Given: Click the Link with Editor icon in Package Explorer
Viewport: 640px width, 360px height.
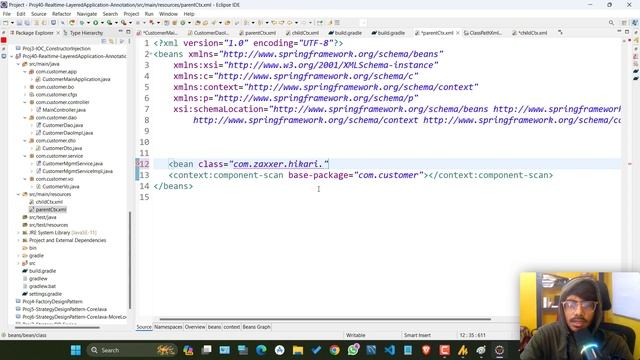Looking at the screenshot, I should click(x=111, y=41).
